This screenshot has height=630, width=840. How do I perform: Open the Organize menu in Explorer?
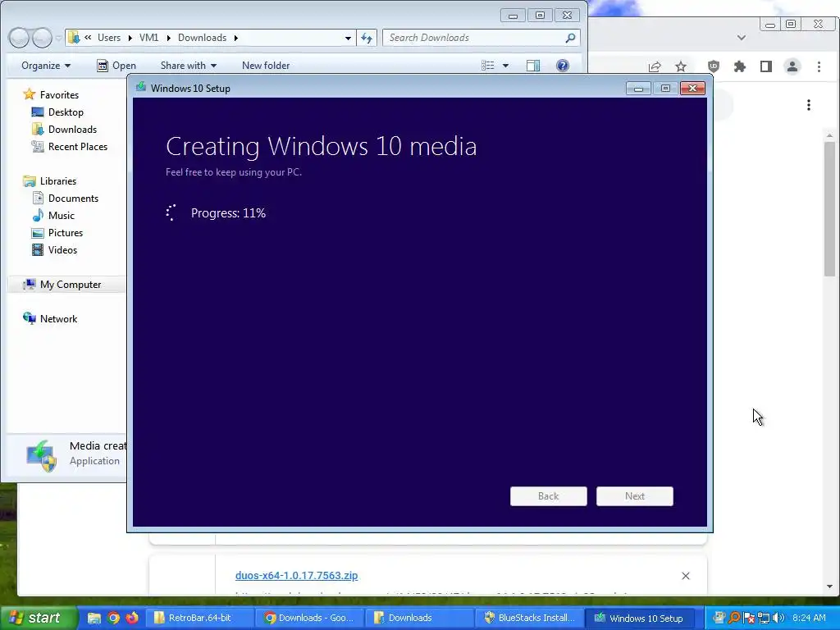[x=46, y=66]
